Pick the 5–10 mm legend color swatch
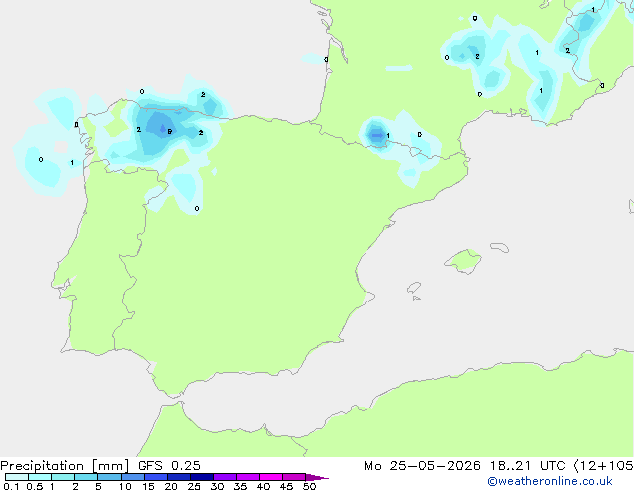 pyautogui.click(x=109, y=477)
